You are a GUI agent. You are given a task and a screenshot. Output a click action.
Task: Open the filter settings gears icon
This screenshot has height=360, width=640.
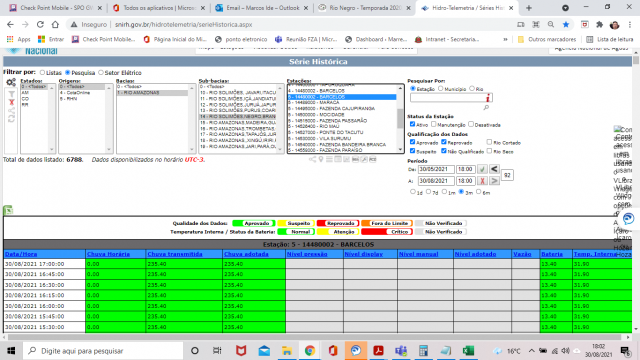(11, 82)
